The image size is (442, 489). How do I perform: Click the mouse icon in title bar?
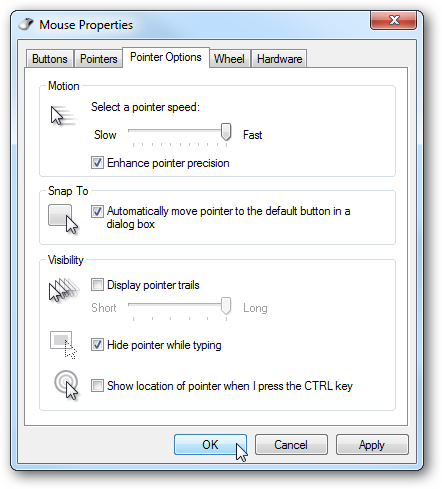click(26, 24)
